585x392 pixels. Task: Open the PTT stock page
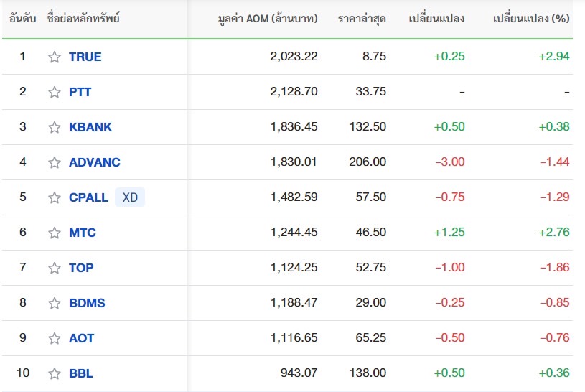[x=80, y=92]
